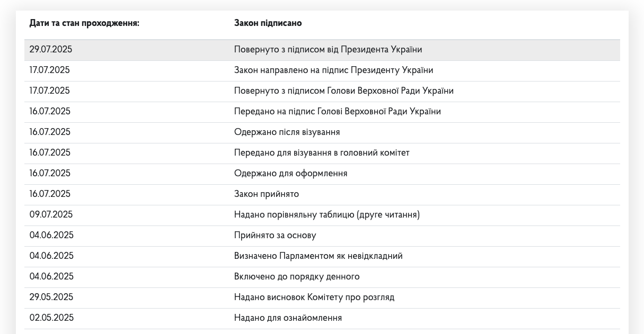Click "Закон направлено на підпис Президенту України"
This screenshot has width=644, height=334.
coord(333,70)
